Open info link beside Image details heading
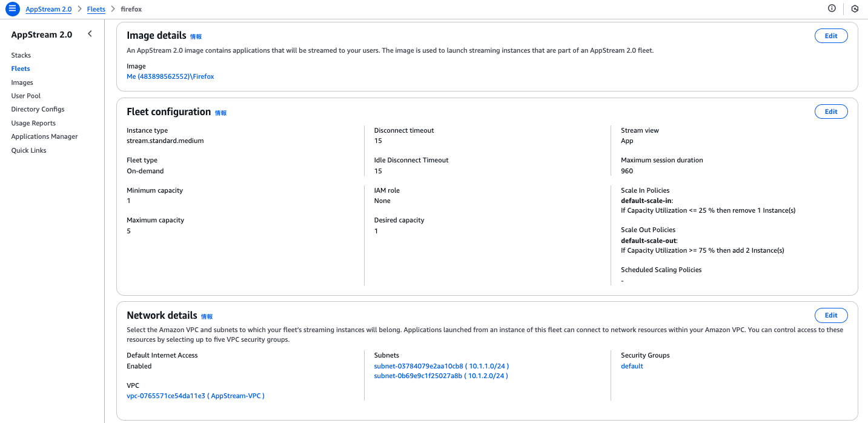The width and height of the screenshot is (868, 423). pyautogui.click(x=196, y=37)
